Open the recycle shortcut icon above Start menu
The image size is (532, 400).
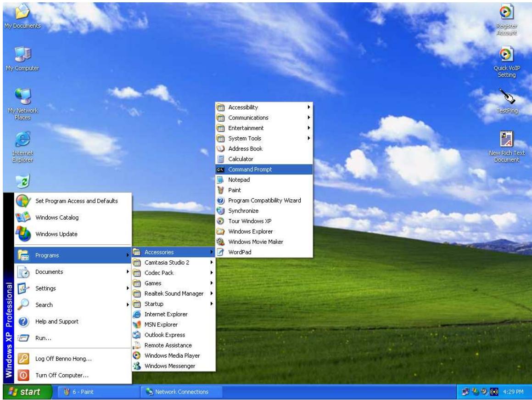click(23, 181)
